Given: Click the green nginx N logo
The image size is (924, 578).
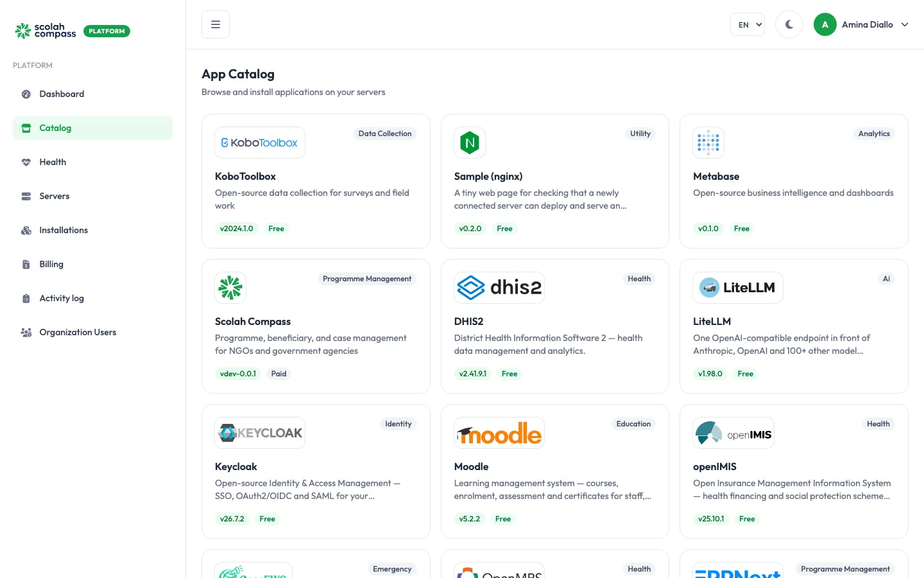Looking at the screenshot, I should click(470, 143).
